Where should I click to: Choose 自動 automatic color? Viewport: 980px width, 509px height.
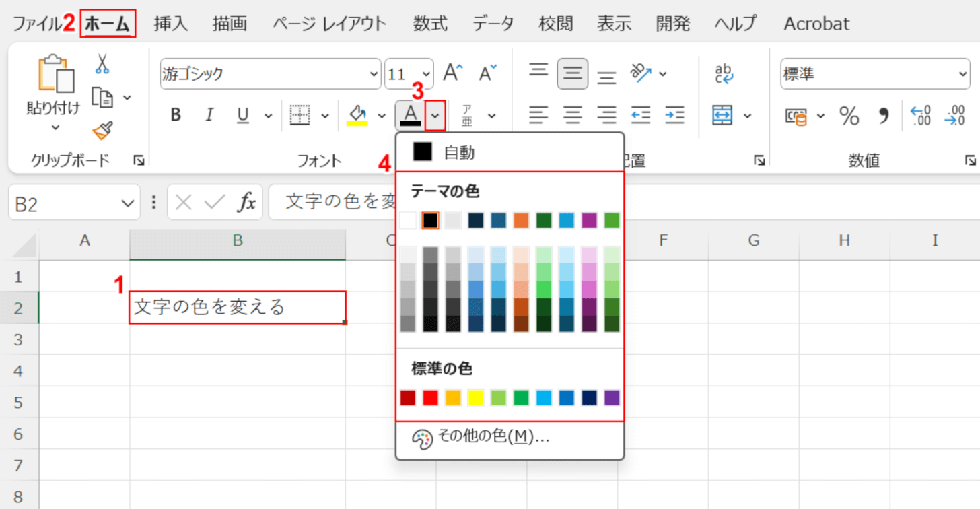click(x=510, y=153)
